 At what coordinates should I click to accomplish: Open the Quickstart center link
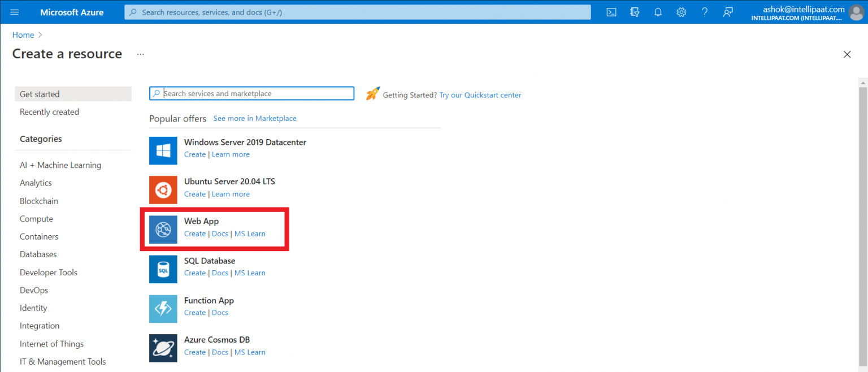point(480,94)
